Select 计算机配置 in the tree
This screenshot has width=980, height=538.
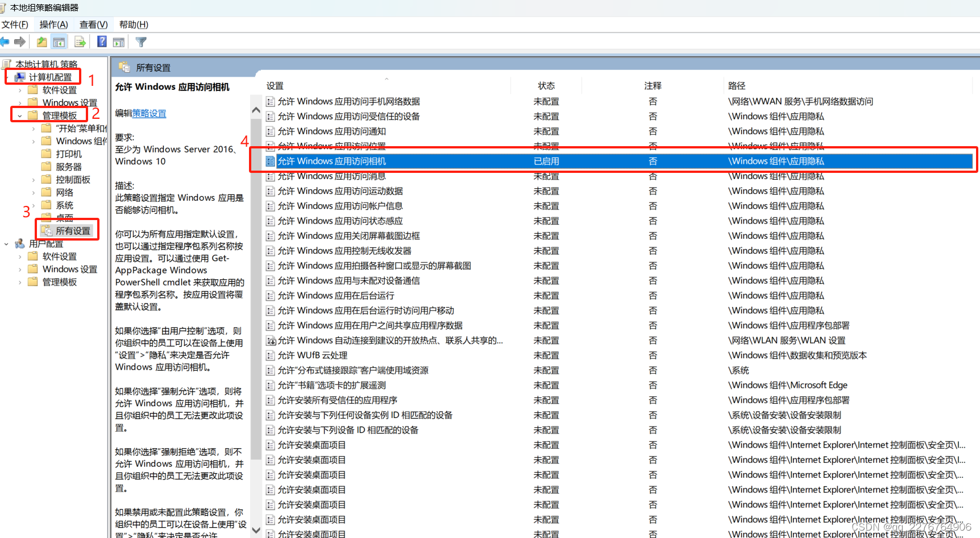coord(50,77)
